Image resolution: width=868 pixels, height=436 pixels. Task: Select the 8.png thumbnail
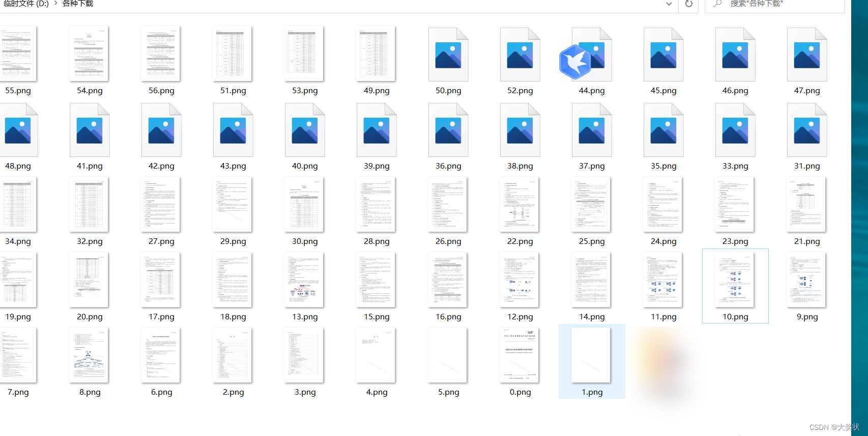(89, 355)
